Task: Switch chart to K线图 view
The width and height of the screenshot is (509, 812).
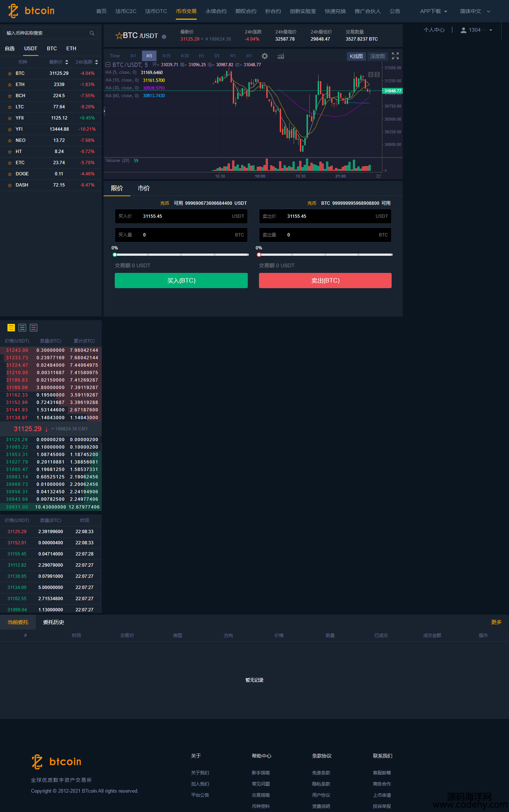Action: (356, 56)
